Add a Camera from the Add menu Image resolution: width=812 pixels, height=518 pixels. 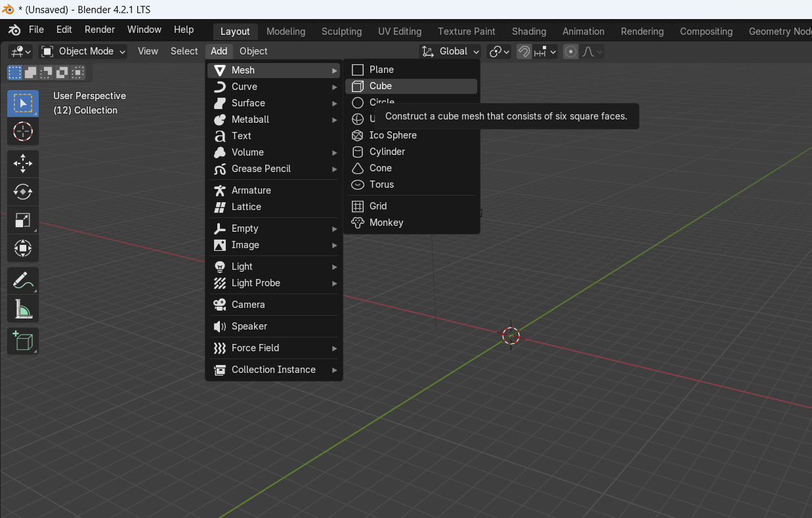274,305
